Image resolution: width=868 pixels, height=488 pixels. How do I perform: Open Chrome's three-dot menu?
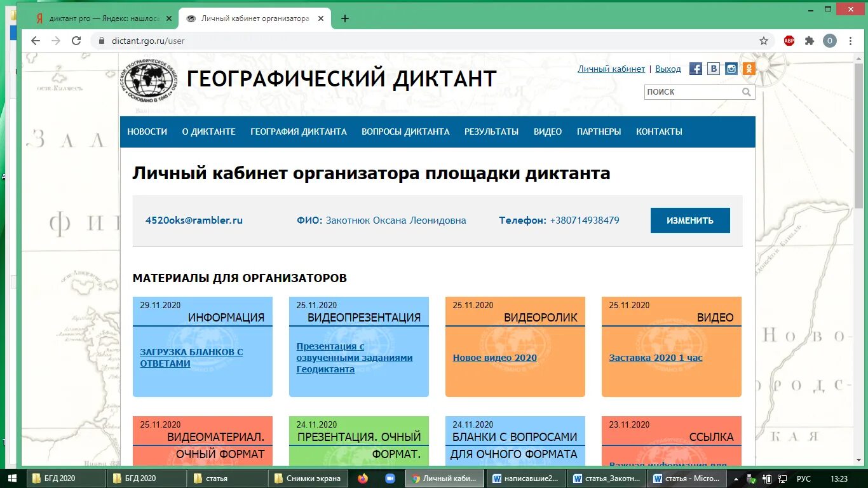click(850, 41)
